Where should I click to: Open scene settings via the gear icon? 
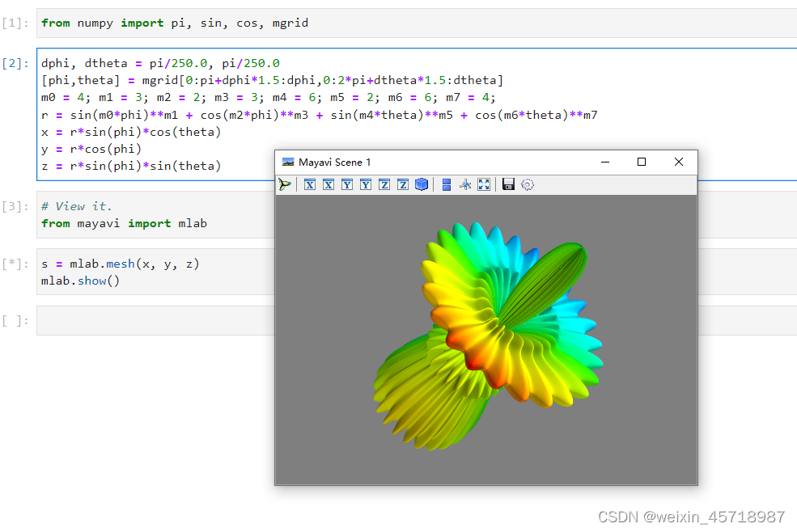[x=527, y=184]
